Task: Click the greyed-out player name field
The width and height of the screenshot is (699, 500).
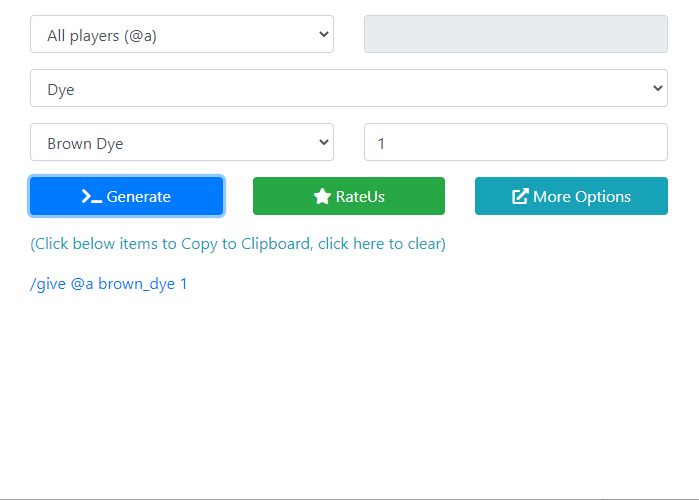Action: coord(515,35)
